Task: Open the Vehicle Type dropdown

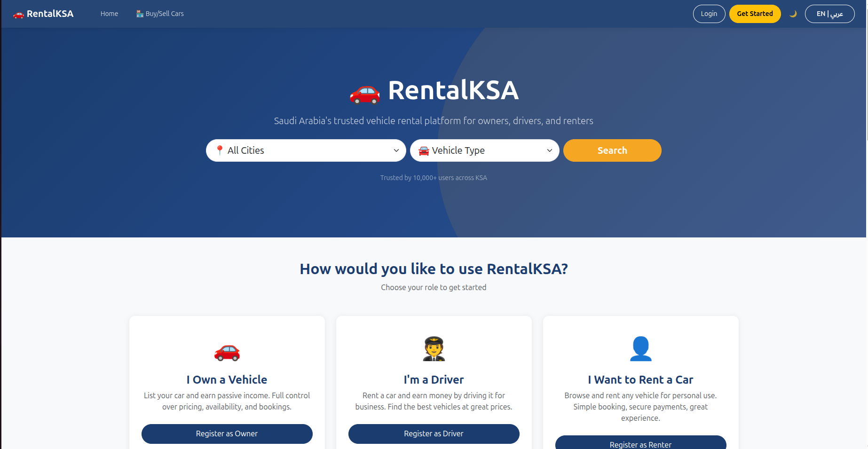Action: click(484, 150)
